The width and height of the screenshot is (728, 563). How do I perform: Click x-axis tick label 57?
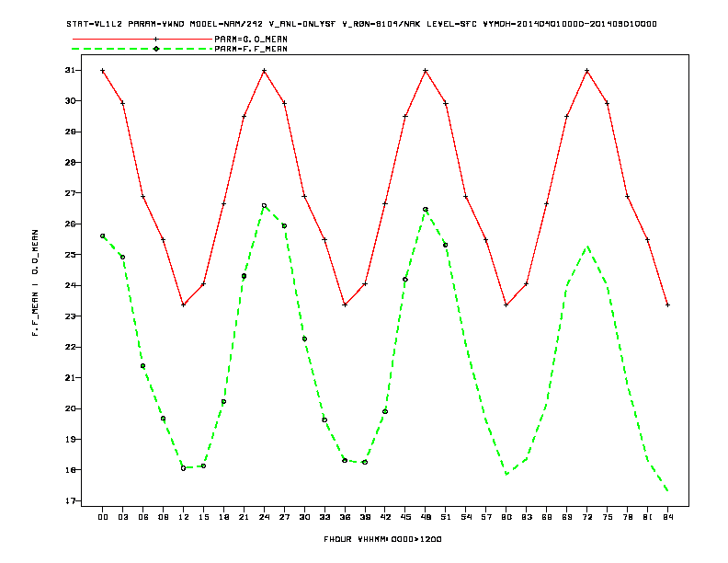[x=486, y=517]
